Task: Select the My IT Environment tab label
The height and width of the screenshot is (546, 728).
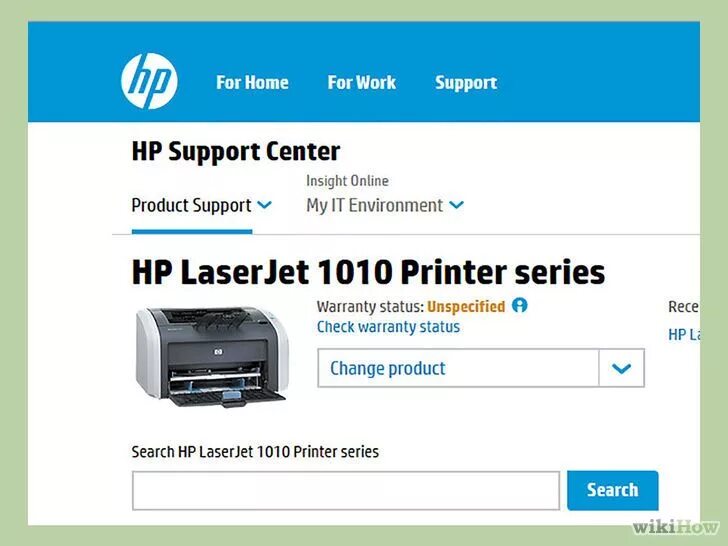Action: point(374,205)
